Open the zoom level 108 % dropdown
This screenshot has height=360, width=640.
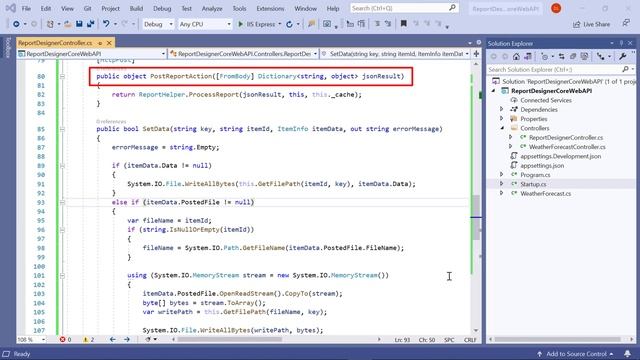pos(31,340)
